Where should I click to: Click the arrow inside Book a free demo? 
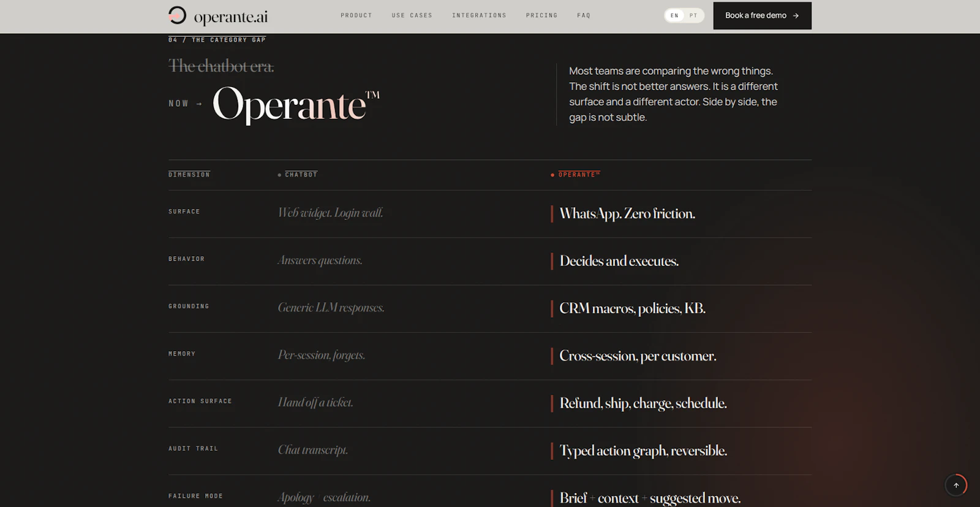pyautogui.click(x=796, y=16)
